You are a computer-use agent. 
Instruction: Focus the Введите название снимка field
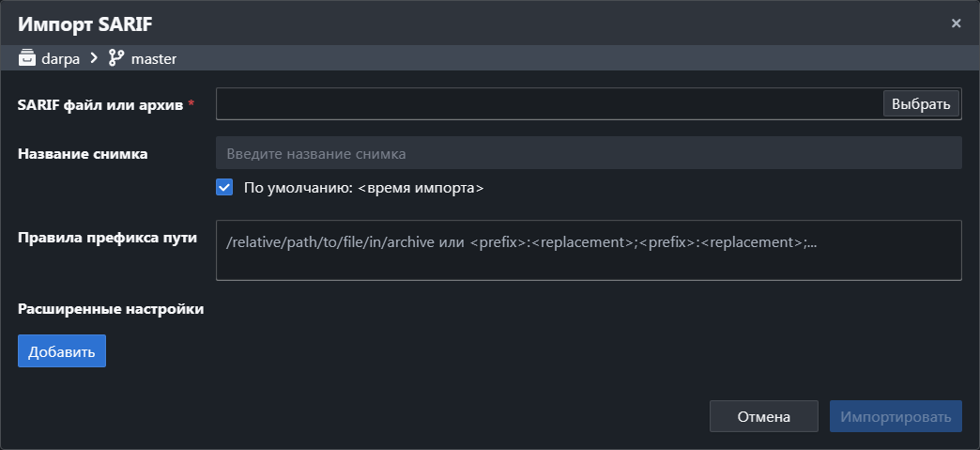click(589, 153)
